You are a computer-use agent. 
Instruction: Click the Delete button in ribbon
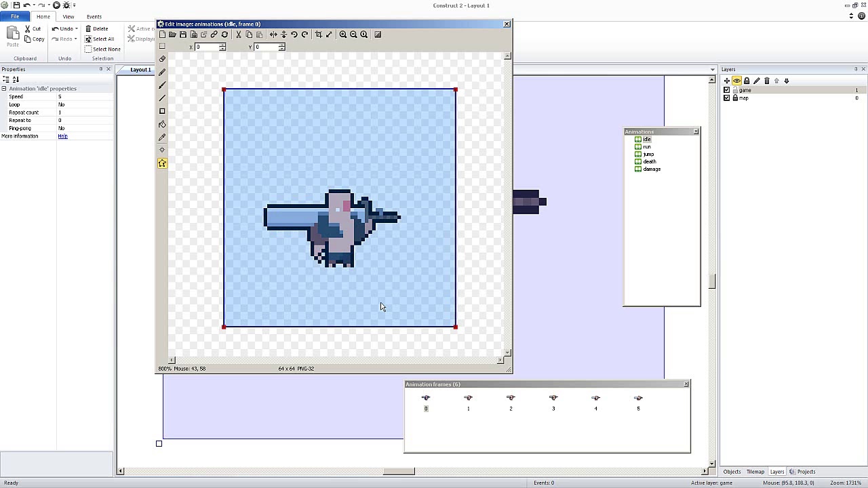(x=96, y=29)
